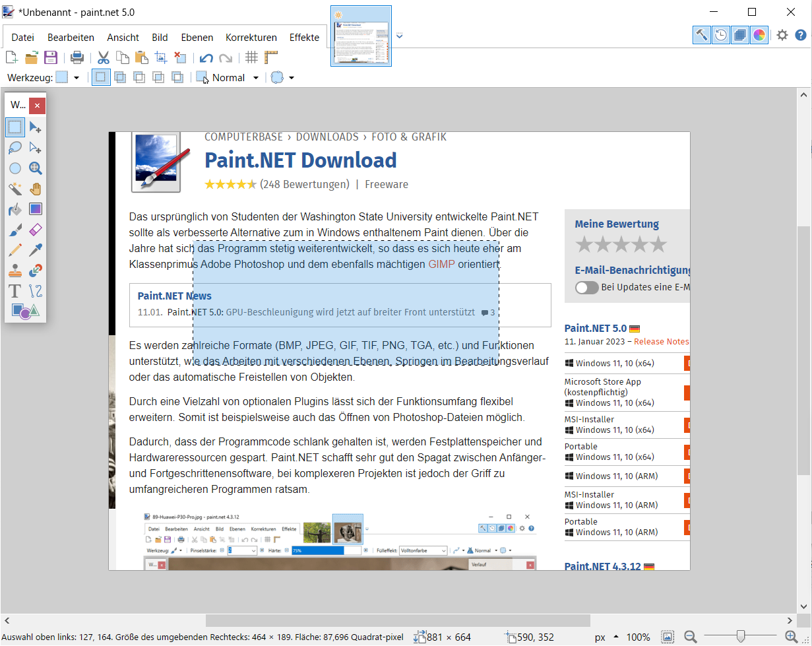Viewport: 812px width, 646px height.
Task: Select the Move Selected Pixels tool
Action: click(x=36, y=127)
